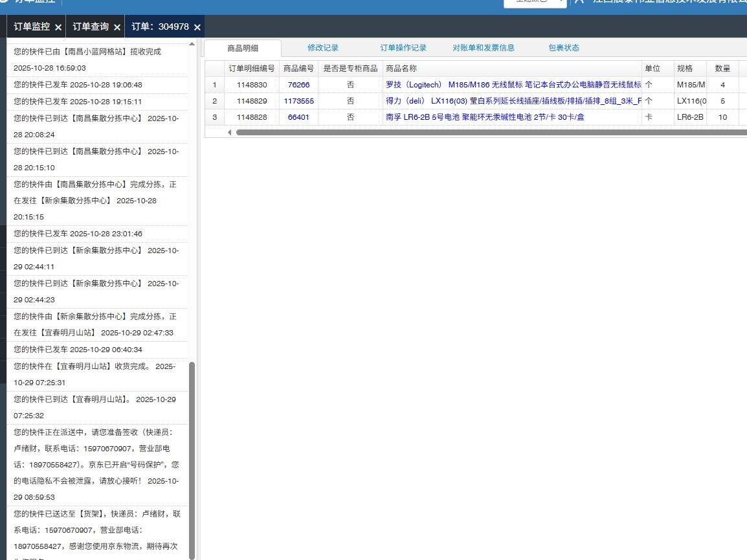Click the 南孚 LR6-2B battery product name
The height and width of the screenshot is (560, 747).
[484, 117]
